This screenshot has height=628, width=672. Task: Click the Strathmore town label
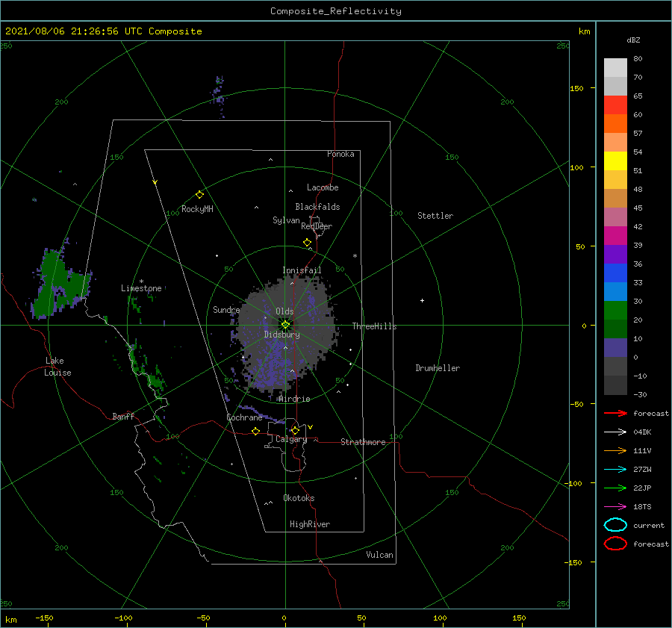click(x=363, y=442)
